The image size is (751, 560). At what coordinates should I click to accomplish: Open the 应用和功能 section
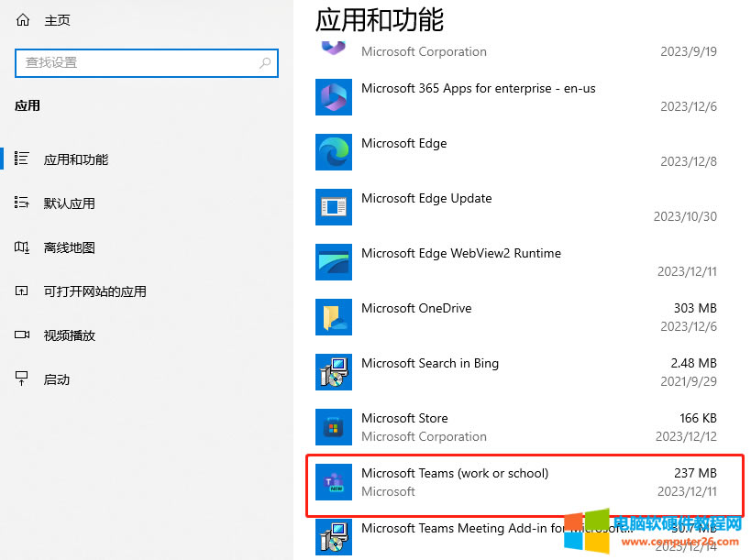click(75, 159)
